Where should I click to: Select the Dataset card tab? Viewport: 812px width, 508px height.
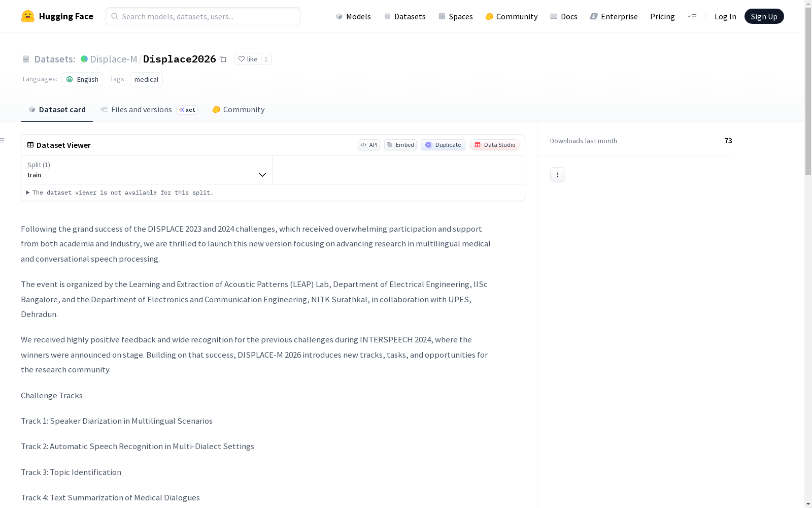[x=57, y=110]
